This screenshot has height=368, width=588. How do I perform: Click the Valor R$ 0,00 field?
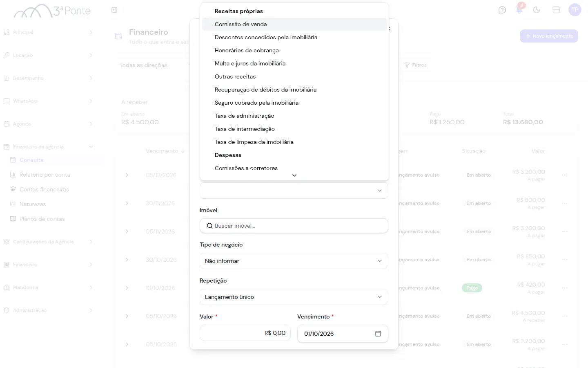click(x=245, y=333)
